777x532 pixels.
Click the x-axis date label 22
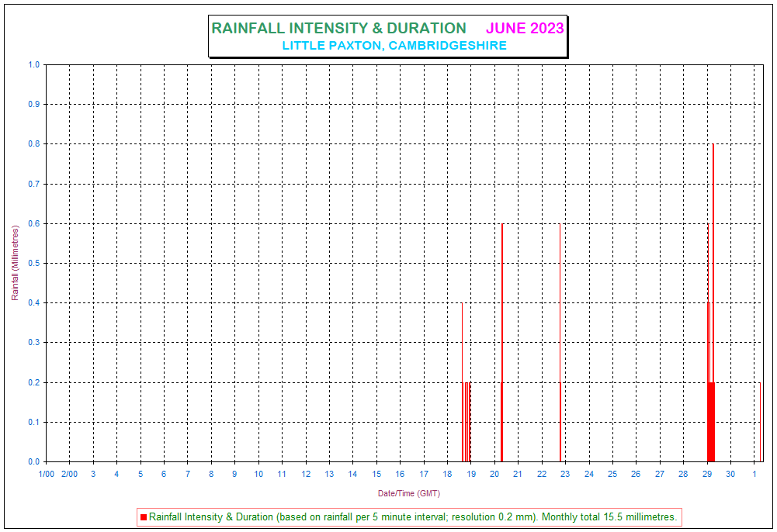[542, 474]
